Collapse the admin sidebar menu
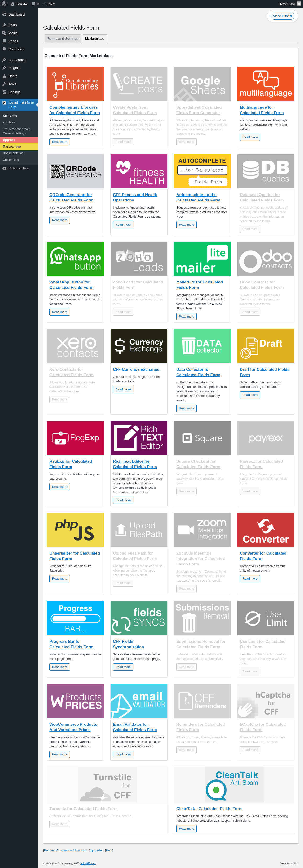 click(16, 168)
